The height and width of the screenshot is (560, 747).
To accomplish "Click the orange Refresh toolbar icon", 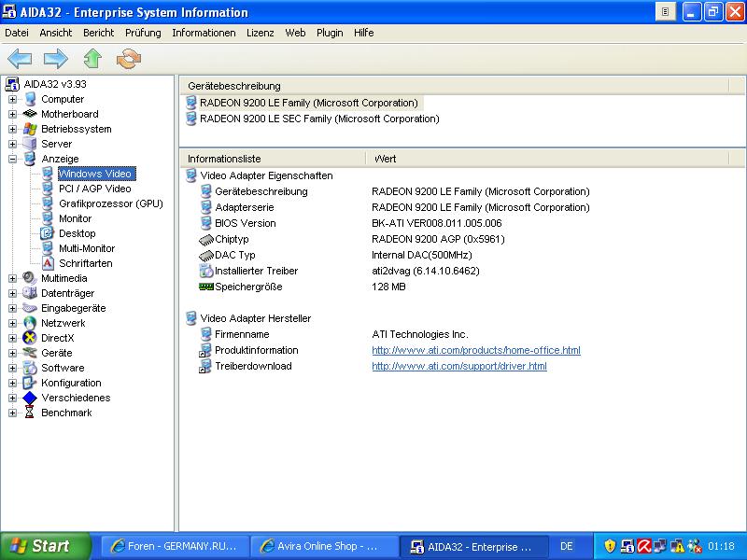I will click(129, 59).
